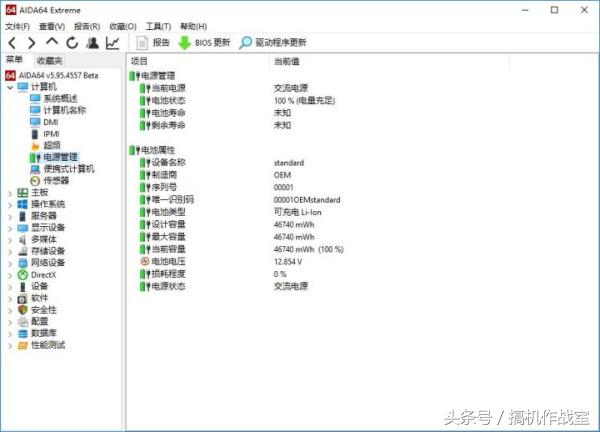
Task: Click the 显示设备 monitor icon
Action: (23, 228)
